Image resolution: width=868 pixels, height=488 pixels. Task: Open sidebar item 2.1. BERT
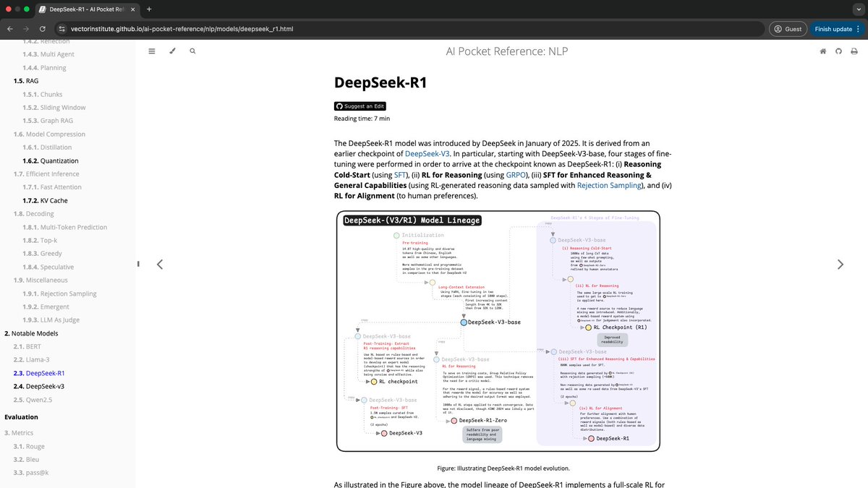[x=29, y=346]
